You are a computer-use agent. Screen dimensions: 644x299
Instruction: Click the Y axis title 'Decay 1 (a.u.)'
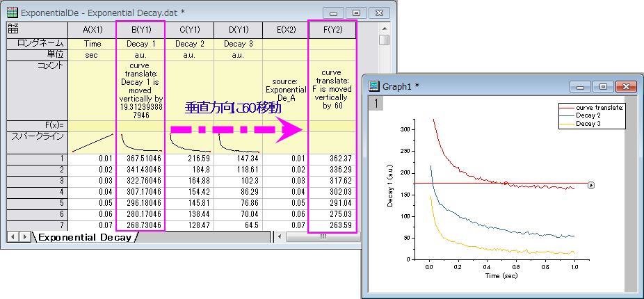391,184
